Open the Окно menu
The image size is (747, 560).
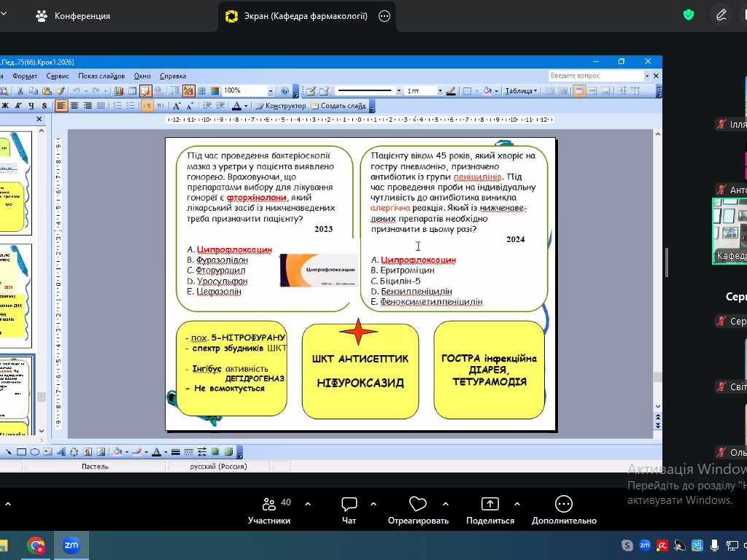pos(142,76)
